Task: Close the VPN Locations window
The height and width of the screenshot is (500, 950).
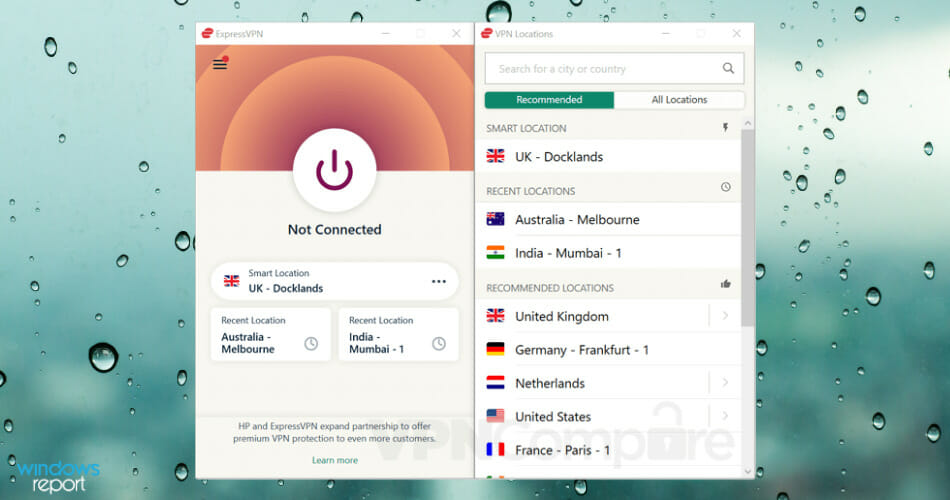Action: pos(736,33)
